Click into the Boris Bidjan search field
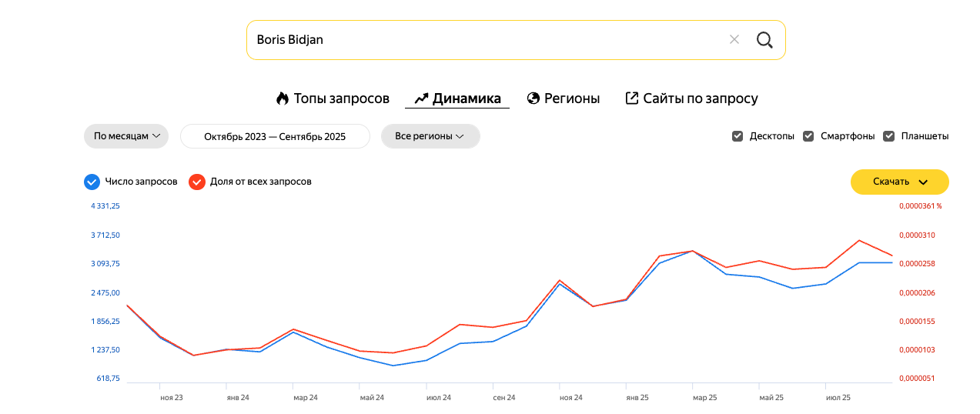 [485, 40]
